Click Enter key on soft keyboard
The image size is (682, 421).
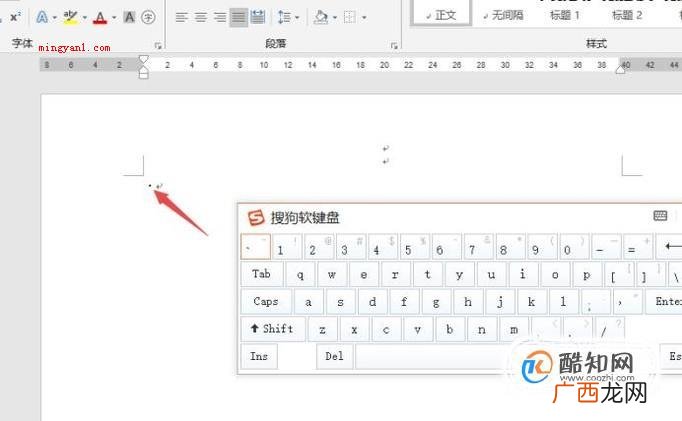point(664,302)
